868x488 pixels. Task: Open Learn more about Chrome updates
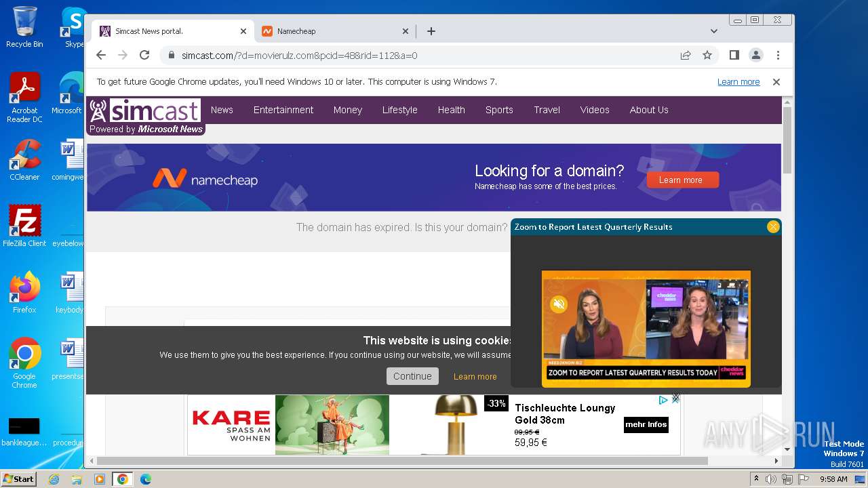point(738,82)
